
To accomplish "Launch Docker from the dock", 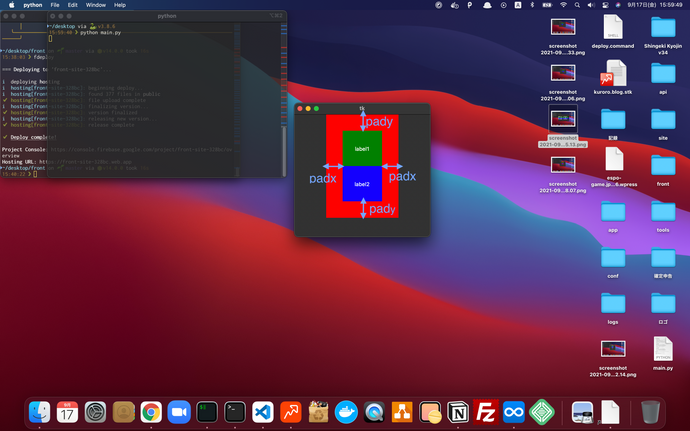I will tap(346, 412).
